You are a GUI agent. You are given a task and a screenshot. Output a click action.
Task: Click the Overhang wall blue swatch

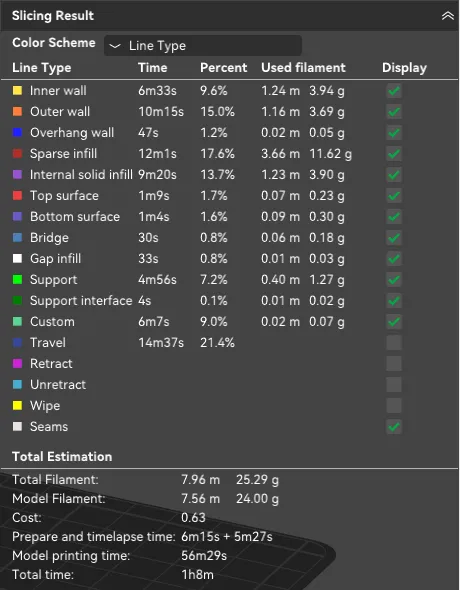click(x=17, y=133)
